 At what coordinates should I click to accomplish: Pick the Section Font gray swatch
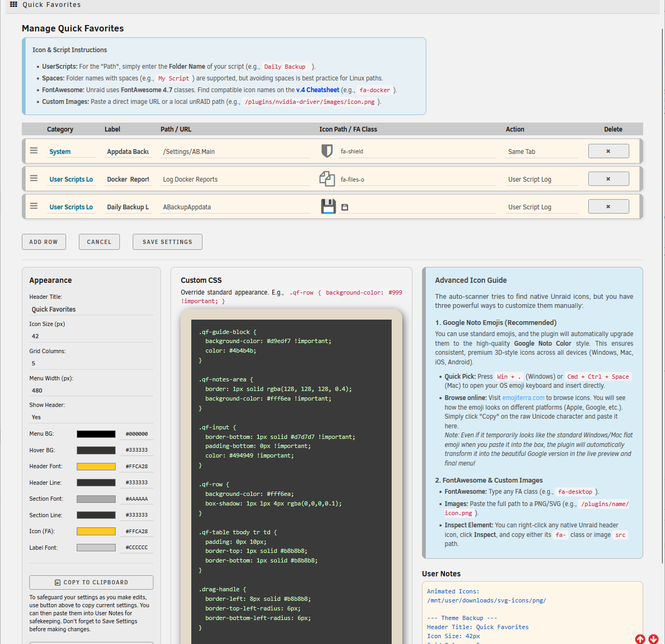click(96, 499)
